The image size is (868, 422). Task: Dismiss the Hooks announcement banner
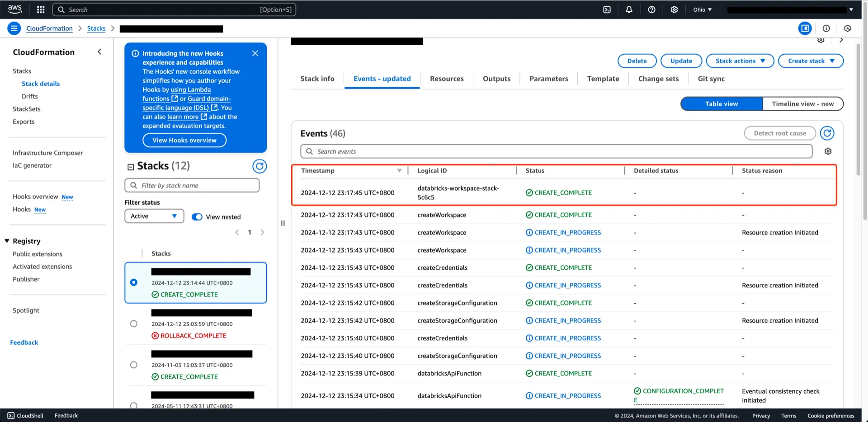pyautogui.click(x=255, y=53)
